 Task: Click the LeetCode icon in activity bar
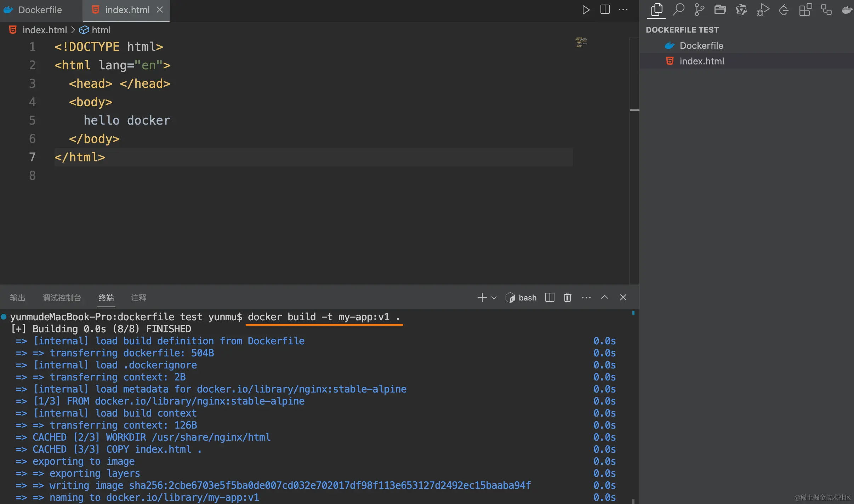tap(784, 10)
